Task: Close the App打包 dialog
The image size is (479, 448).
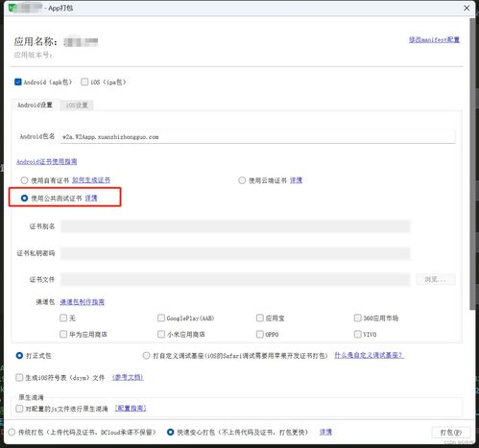Action: pyautogui.click(x=467, y=8)
